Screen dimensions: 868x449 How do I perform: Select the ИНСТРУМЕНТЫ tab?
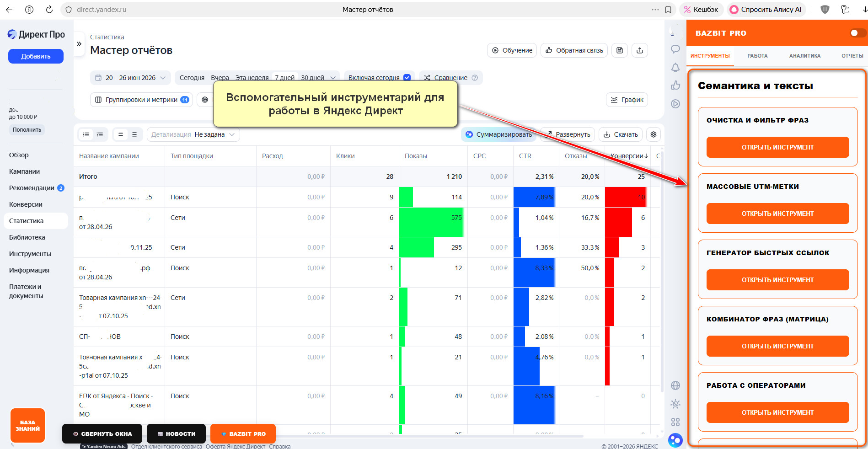tap(710, 56)
